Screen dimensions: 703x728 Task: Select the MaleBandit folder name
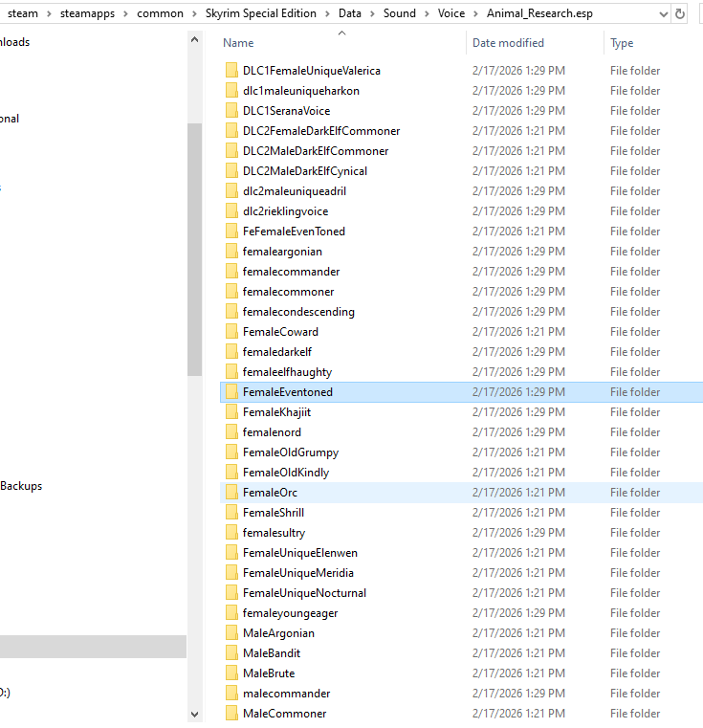(x=272, y=653)
